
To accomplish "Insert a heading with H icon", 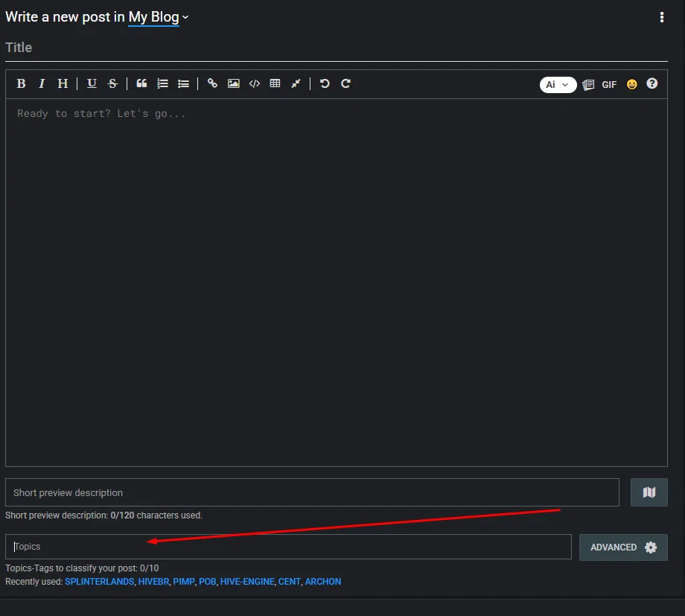I will pos(63,83).
